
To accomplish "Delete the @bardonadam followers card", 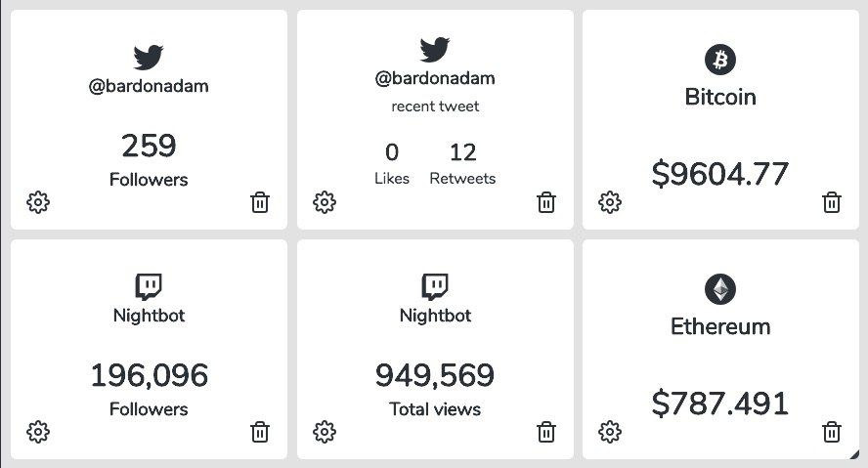I will tap(260, 202).
